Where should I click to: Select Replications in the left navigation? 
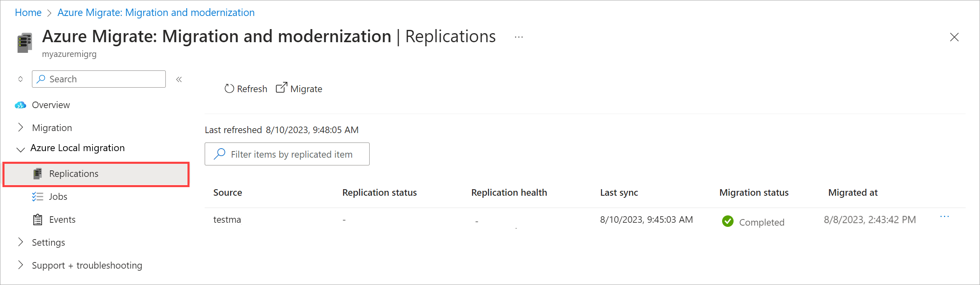(x=73, y=173)
